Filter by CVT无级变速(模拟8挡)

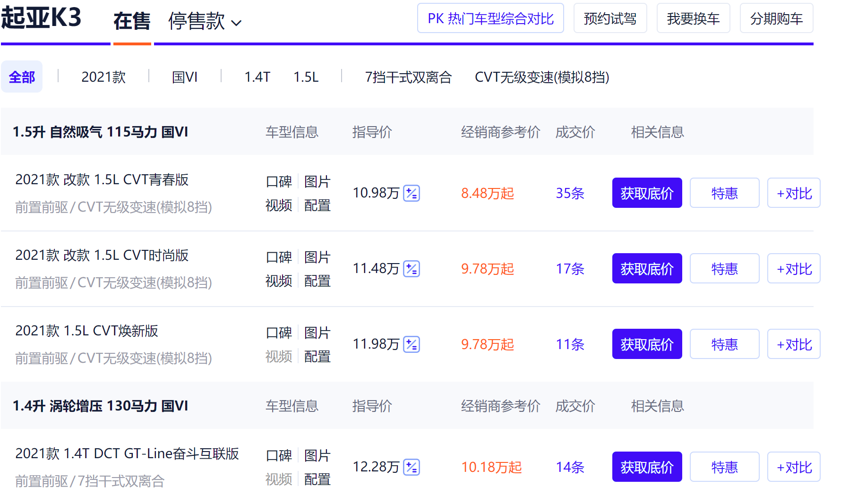[542, 77]
